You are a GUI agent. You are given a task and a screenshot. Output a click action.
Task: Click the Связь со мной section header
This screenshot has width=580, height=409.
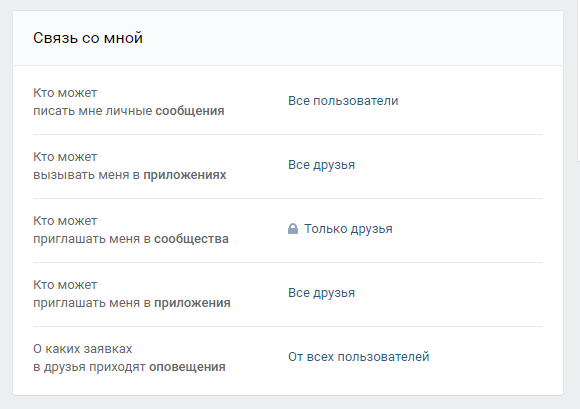click(88, 38)
